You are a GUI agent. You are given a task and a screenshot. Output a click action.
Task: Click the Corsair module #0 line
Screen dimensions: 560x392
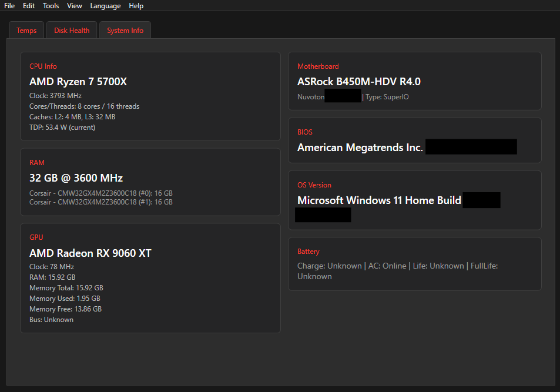[x=100, y=193]
